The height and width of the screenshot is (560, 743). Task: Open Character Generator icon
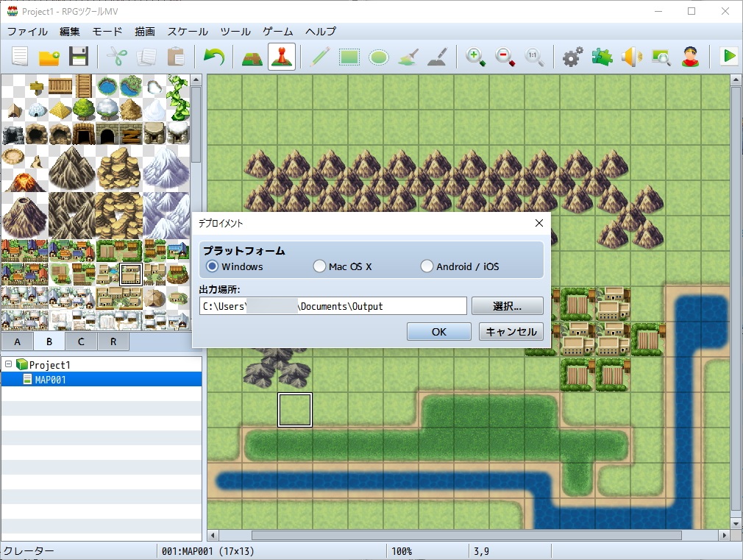click(x=691, y=57)
